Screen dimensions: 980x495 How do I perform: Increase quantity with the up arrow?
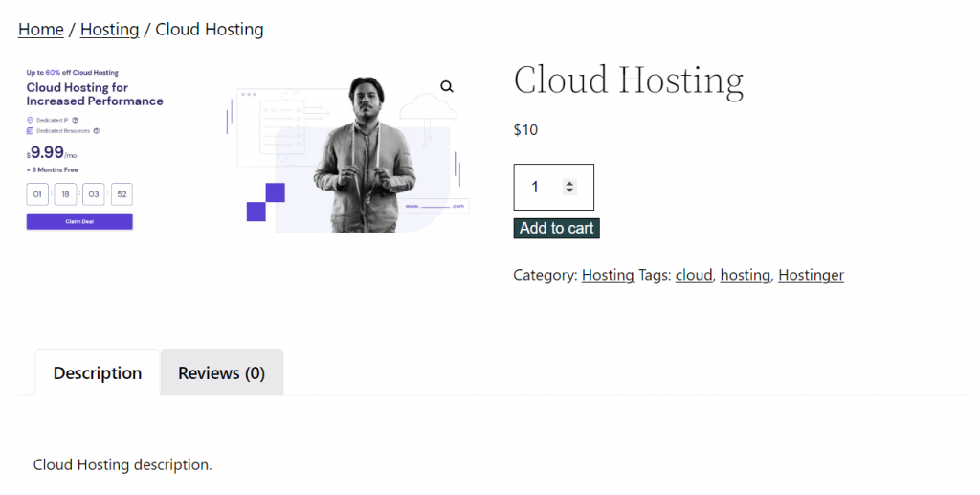tap(570, 183)
